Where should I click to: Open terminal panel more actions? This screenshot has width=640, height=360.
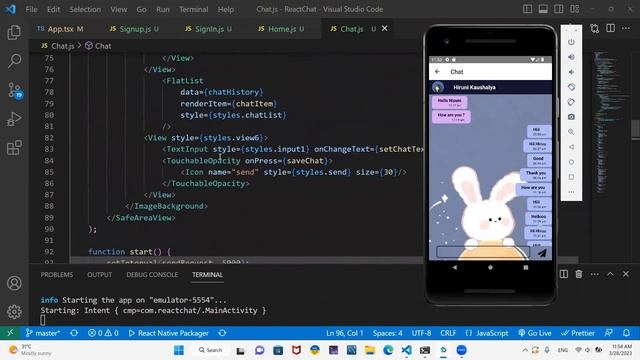click(x=595, y=274)
